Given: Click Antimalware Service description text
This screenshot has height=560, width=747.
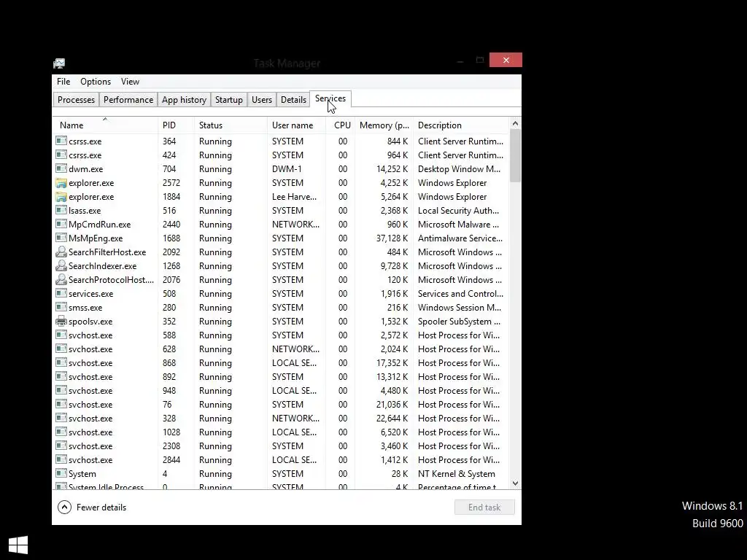Looking at the screenshot, I should [460, 238].
